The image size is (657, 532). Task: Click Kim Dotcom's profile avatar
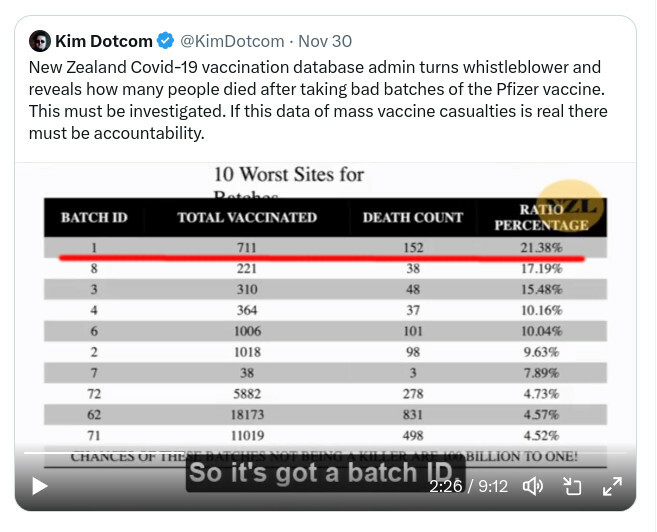pyautogui.click(x=40, y=41)
